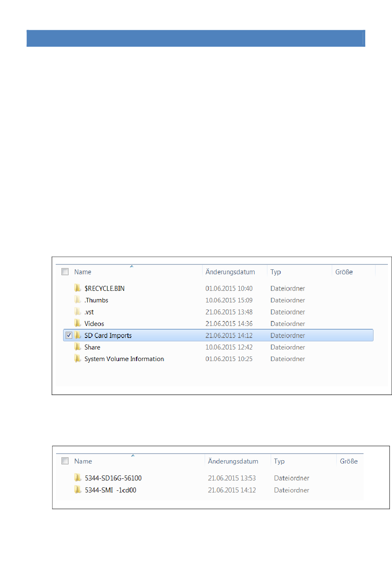
Task: Select the 5344-SMI -1cd00 folder name
Action: click(x=111, y=490)
